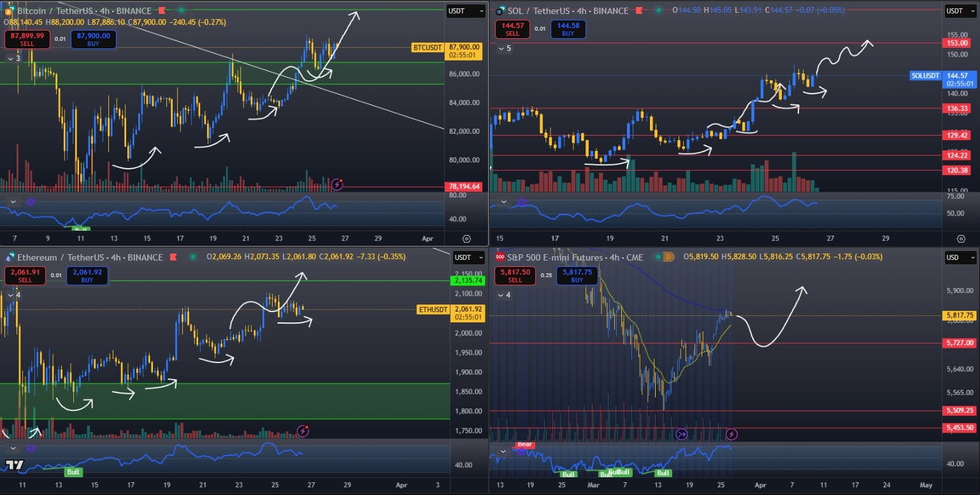
Task: Select the 78,194.64 red price level label
Action: click(464, 187)
